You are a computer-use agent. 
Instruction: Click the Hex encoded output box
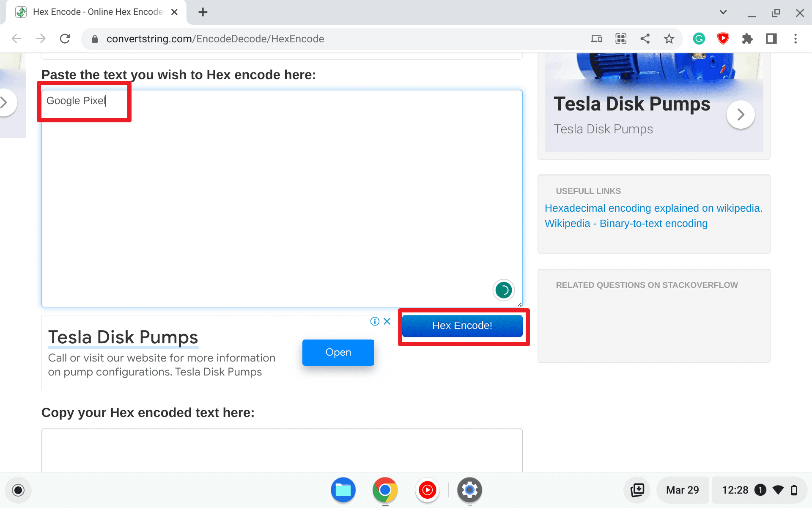[x=282, y=450]
